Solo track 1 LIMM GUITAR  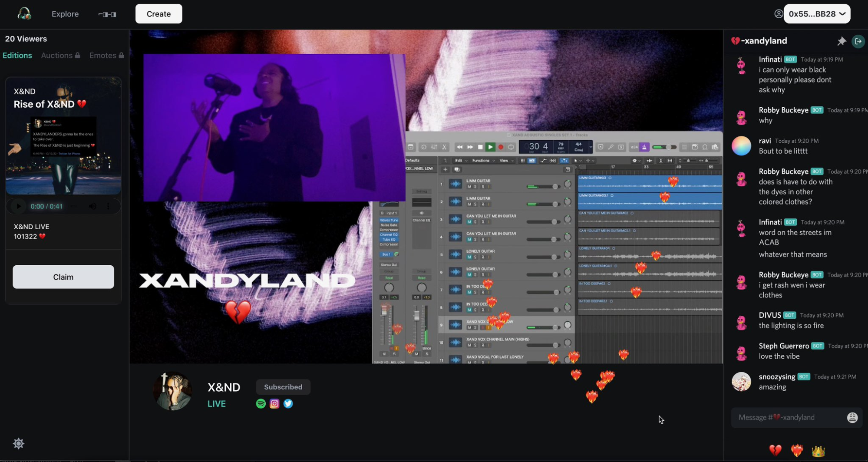pos(475,187)
